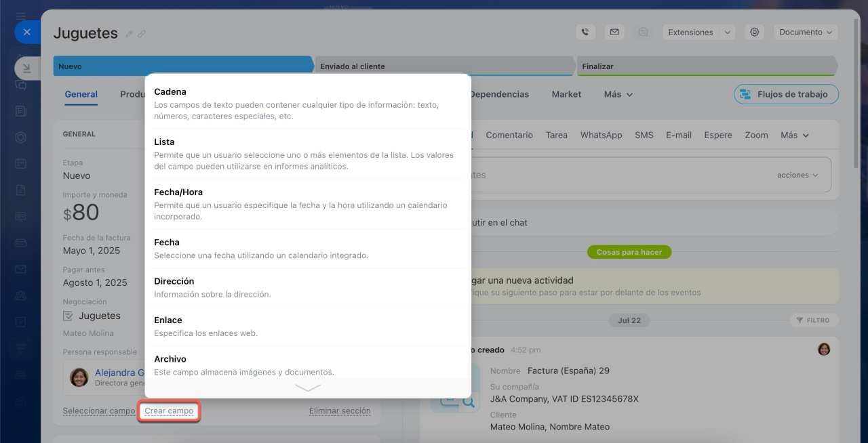This screenshot has width=868, height=443.
Task: Switch to the Zoom tab
Action: pyautogui.click(x=756, y=135)
